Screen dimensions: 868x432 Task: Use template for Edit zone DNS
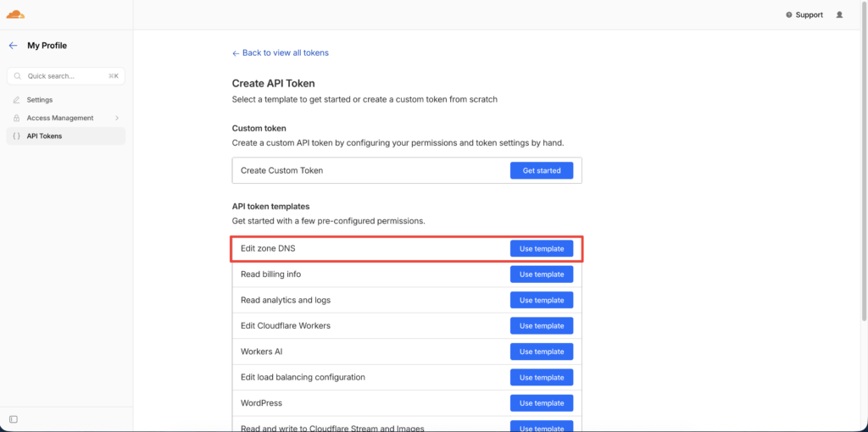click(x=542, y=249)
